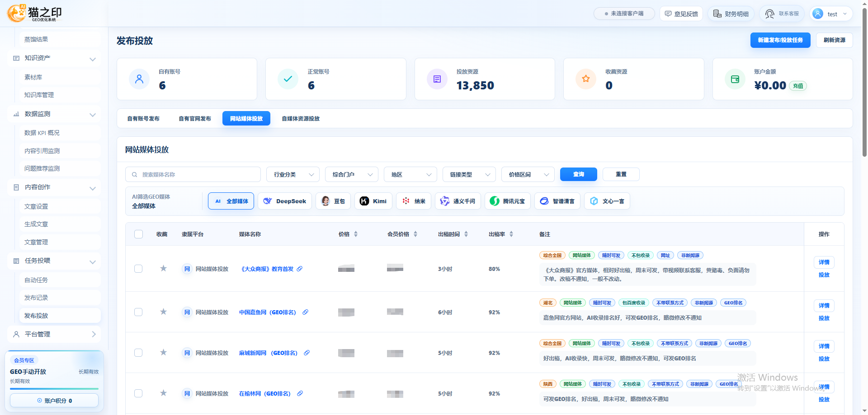Viewport: 868px width, 415px height.
Task: Click the GEO手动开放 progress bar
Action: coord(54,388)
